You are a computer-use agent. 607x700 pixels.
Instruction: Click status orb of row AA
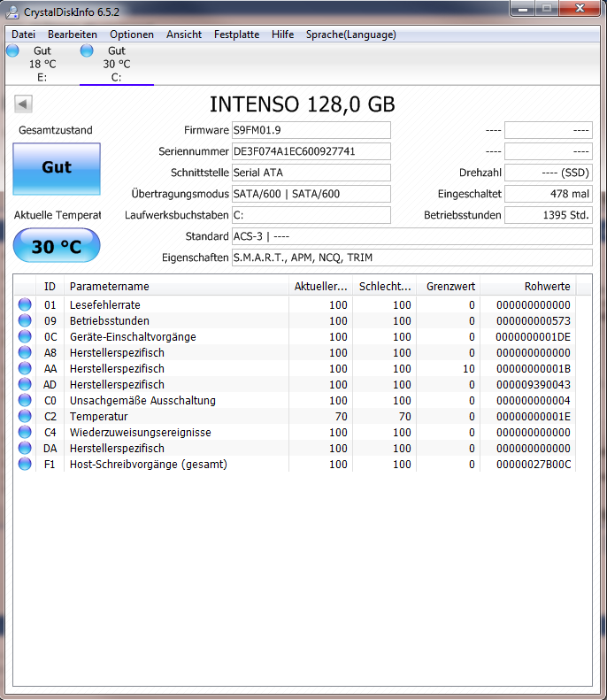coord(25,368)
